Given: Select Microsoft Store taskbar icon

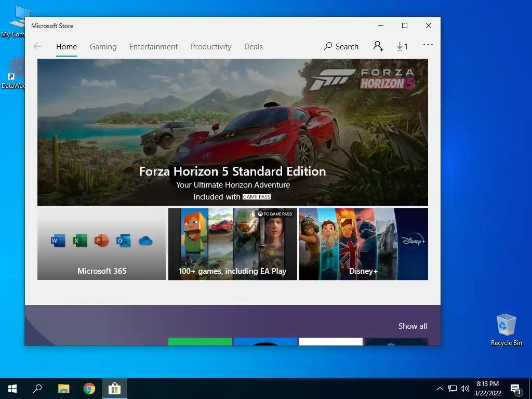Looking at the screenshot, I should coord(115,389).
